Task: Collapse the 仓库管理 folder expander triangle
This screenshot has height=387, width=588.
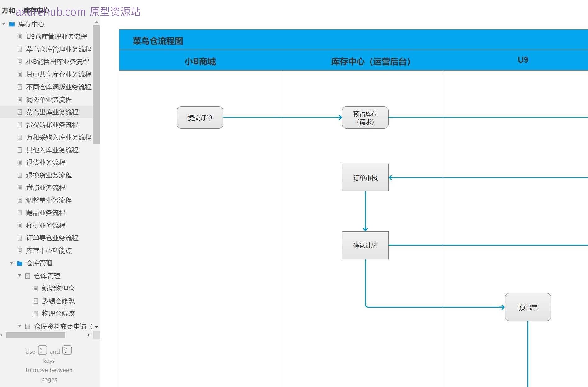Action: coord(12,263)
